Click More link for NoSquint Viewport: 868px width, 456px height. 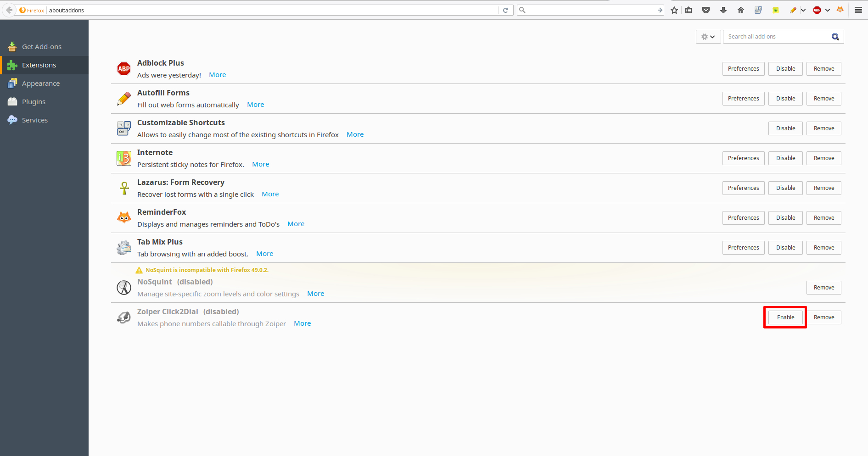coord(315,294)
